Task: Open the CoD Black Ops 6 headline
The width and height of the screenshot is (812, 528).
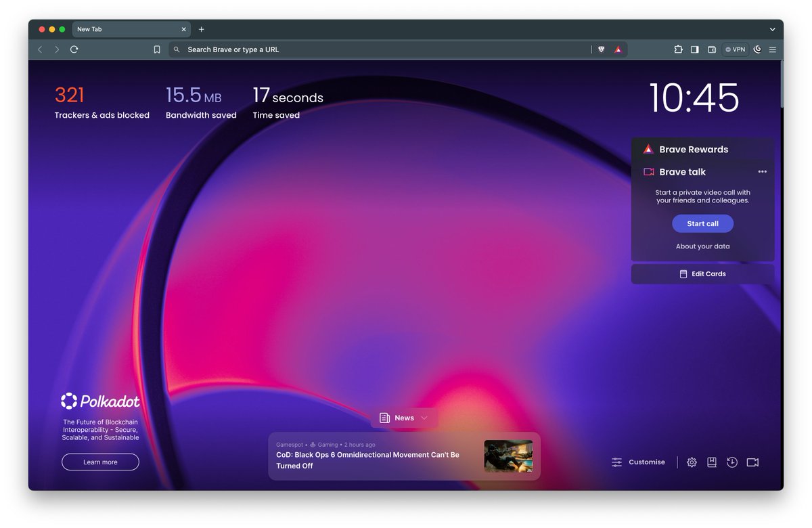Action: pyautogui.click(x=367, y=460)
